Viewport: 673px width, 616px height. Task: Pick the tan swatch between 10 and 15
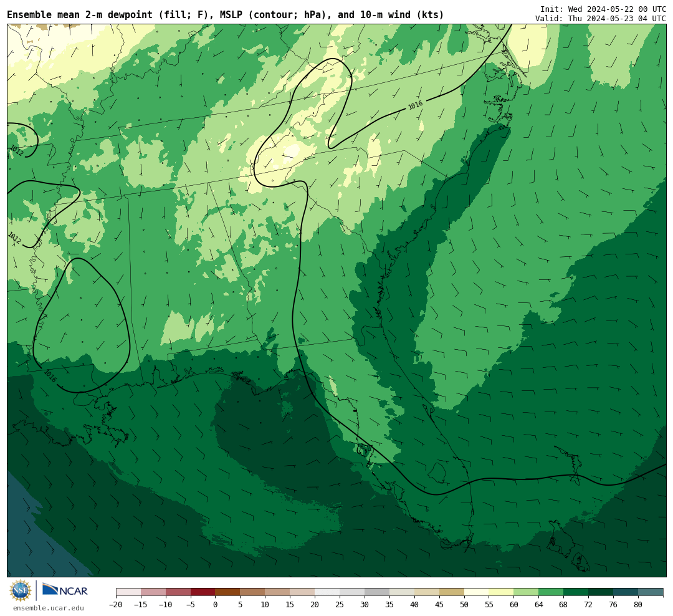click(278, 592)
